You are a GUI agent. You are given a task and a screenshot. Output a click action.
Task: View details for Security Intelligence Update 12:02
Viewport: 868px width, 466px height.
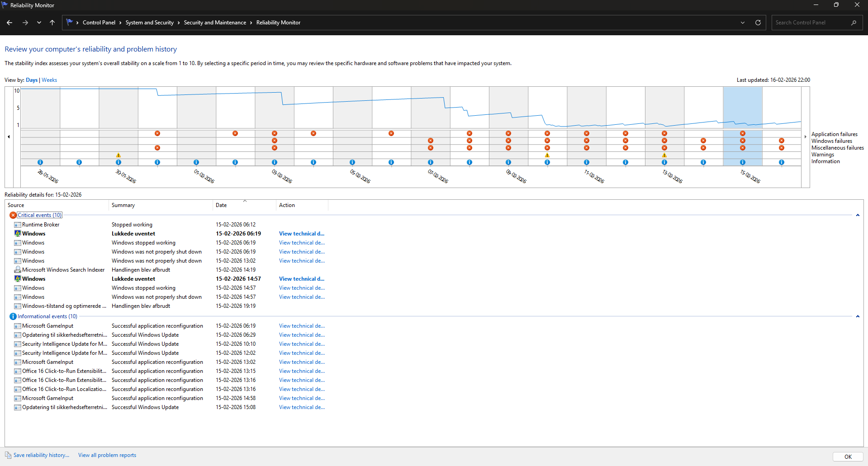tap(302, 353)
